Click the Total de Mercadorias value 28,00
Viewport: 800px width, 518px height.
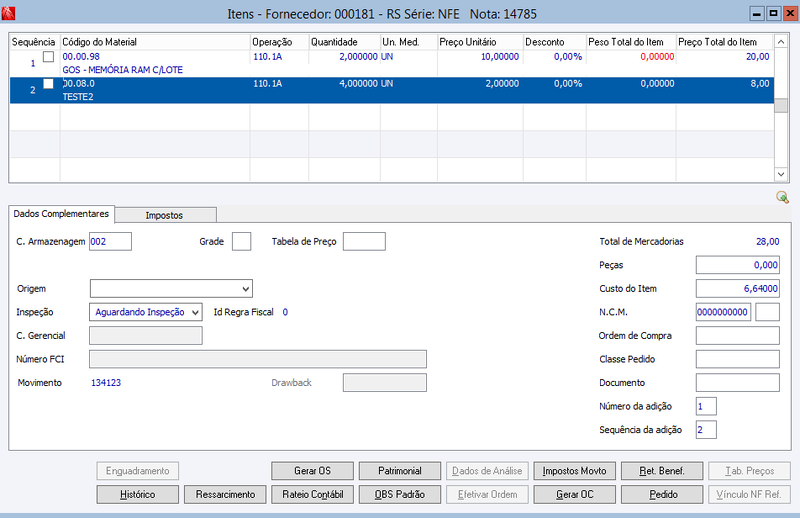point(767,241)
